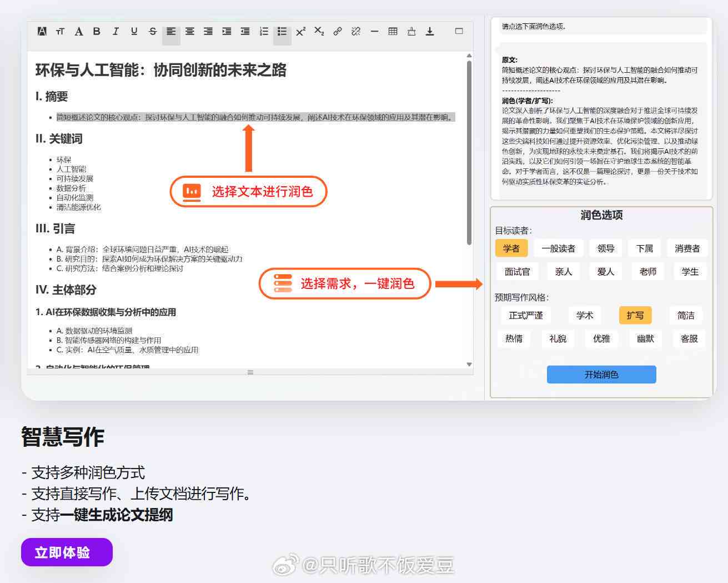728x583 pixels.
Task: Align text left
Action: (171, 32)
